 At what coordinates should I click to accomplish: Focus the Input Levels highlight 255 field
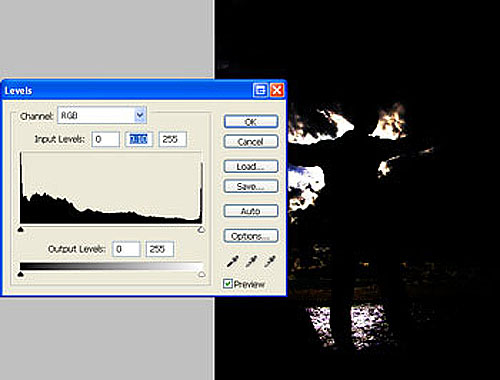[173, 139]
